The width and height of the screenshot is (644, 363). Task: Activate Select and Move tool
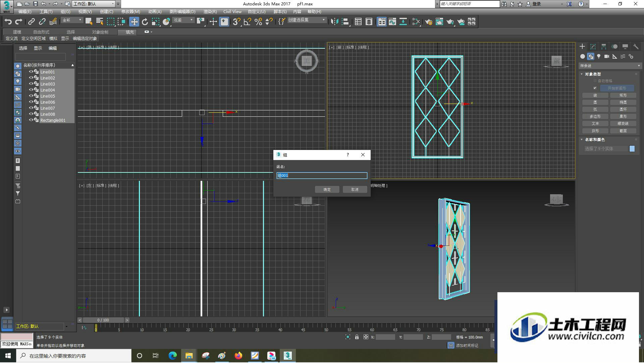coord(134,22)
